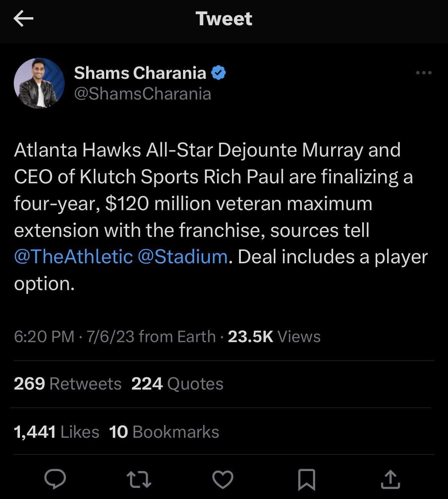The height and width of the screenshot is (499, 448).
Task: Like the tweet with the heart icon
Action: point(222,479)
